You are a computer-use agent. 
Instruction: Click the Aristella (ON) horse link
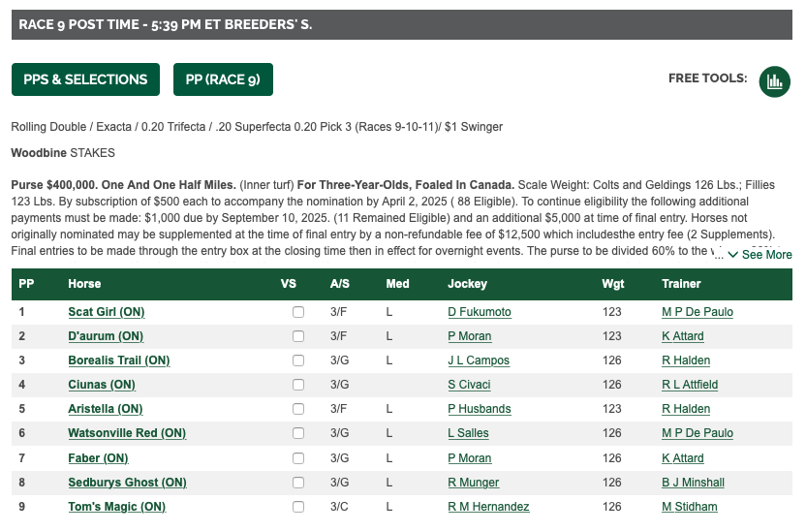tap(106, 409)
